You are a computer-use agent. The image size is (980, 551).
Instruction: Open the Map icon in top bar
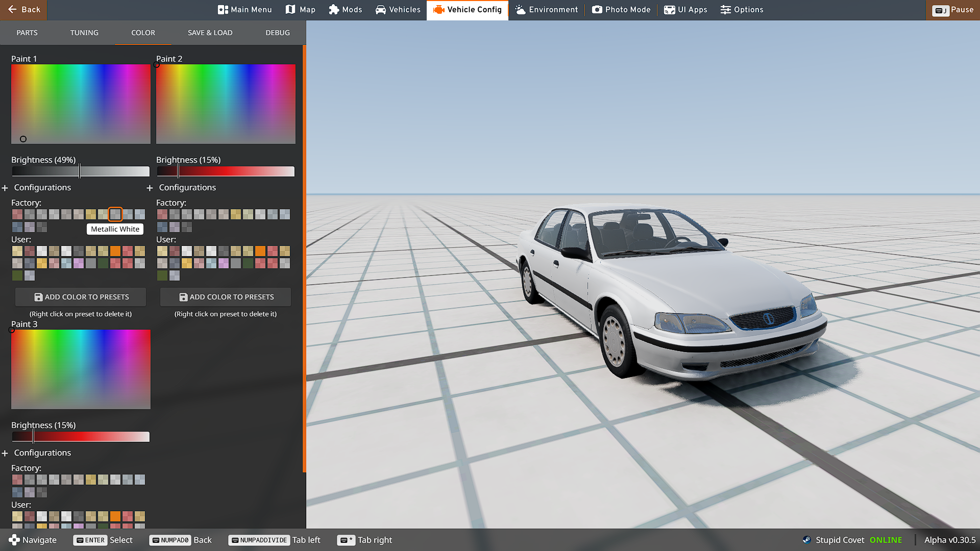click(290, 10)
